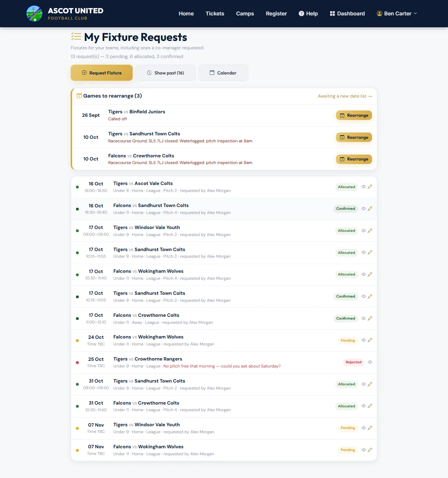The image size is (448, 478).
Task: Rearrange the 10 Oct Falcons vs Crowthorne Colts game
Action: [354, 159]
